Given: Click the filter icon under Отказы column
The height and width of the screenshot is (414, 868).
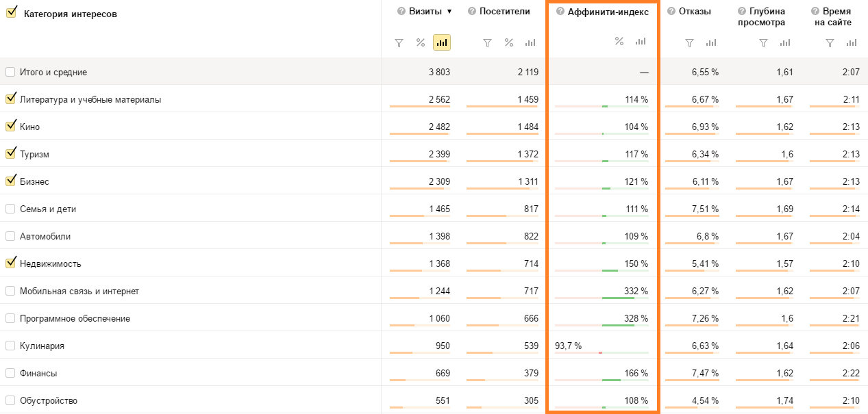Looking at the screenshot, I should [x=690, y=42].
